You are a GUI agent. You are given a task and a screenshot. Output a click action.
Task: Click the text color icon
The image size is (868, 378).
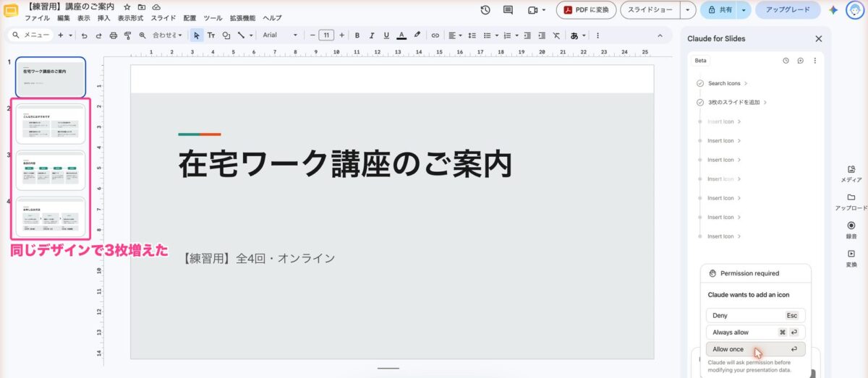(401, 35)
